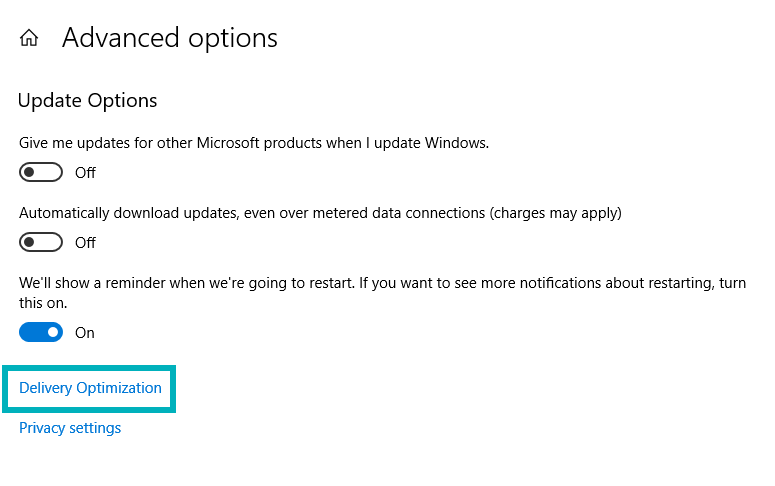Screen dimensions: 775x486
Task: Open the Privacy settings link
Action: tap(70, 428)
